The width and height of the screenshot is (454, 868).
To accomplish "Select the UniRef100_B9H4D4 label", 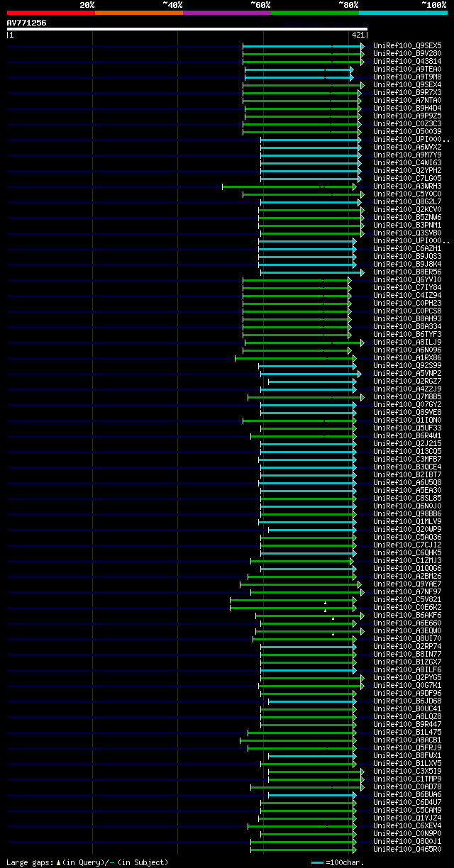I will coord(407,108).
